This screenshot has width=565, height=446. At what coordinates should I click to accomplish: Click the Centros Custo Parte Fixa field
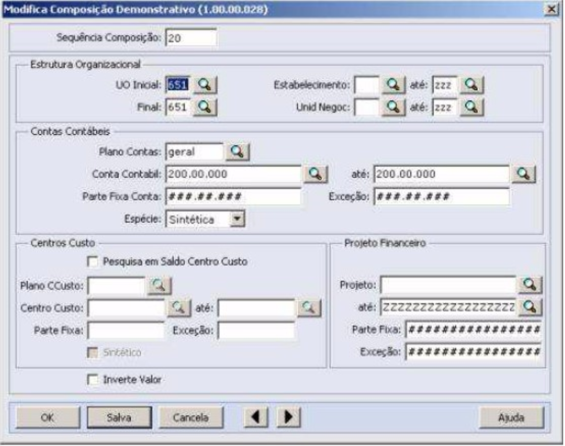pos(126,330)
